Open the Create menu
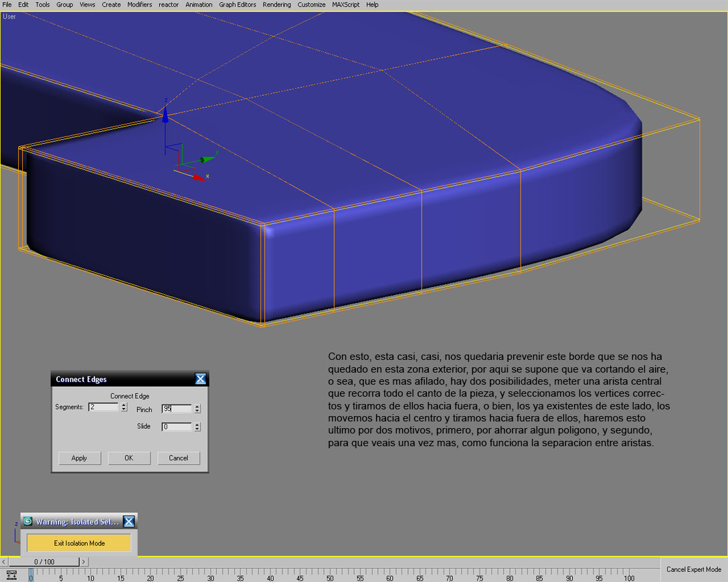 point(112,5)
